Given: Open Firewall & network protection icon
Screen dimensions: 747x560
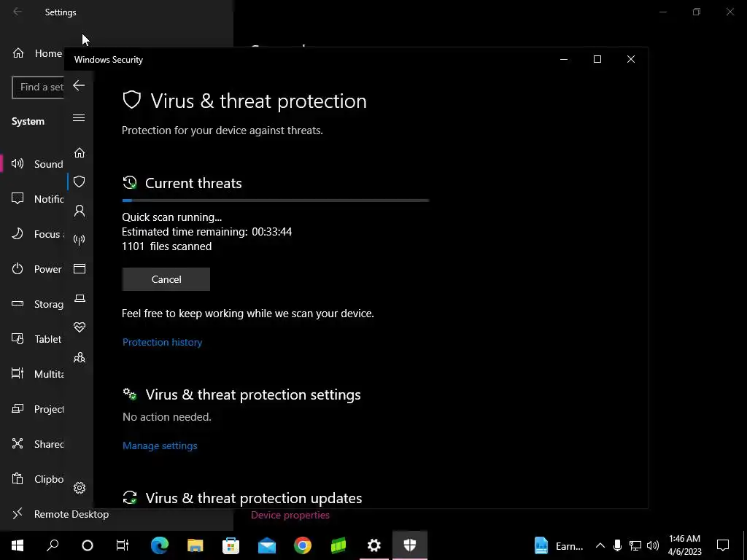Looking at the screenshot, I should pos(80,239).
